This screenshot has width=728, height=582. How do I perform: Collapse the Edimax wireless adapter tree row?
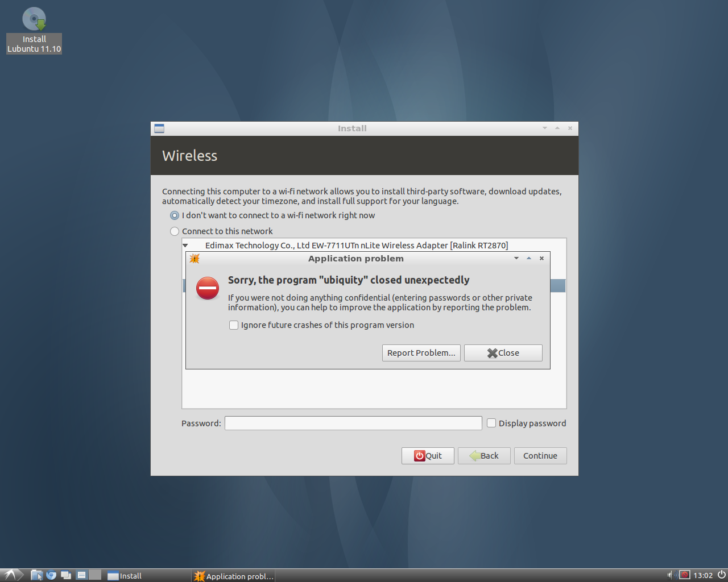(x=185, y=246)
